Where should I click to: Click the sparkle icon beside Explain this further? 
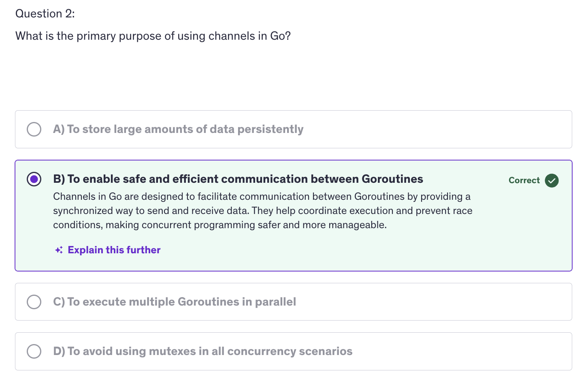click(x=59, y=250)
